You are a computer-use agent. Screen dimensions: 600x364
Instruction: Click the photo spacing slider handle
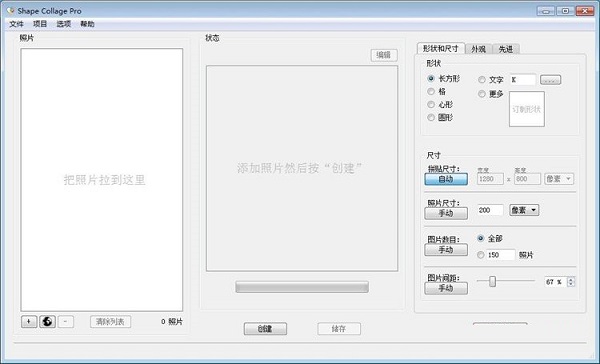coord(492,282)
